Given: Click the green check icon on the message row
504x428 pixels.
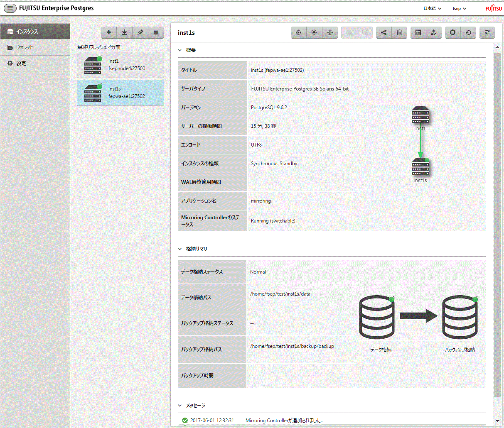Looking at the screenshot, I should pos(185,421).
